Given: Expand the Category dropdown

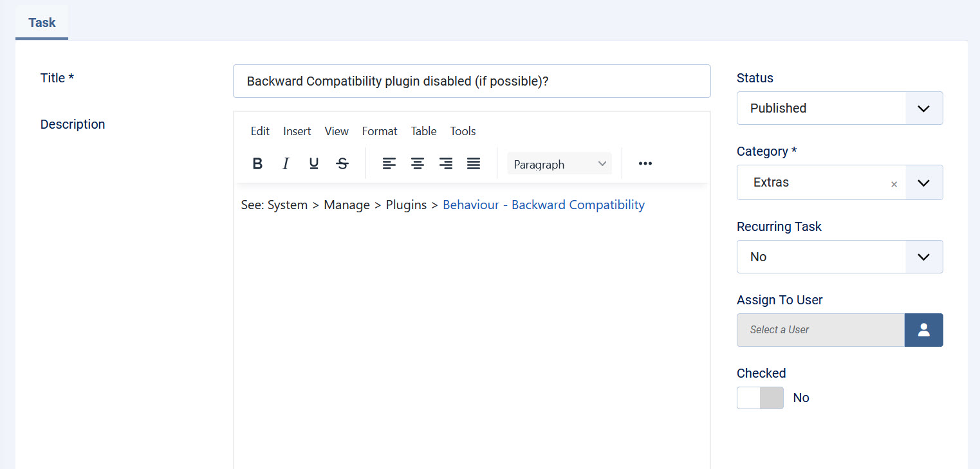Looking at the screenshot, I should (923, 183).
